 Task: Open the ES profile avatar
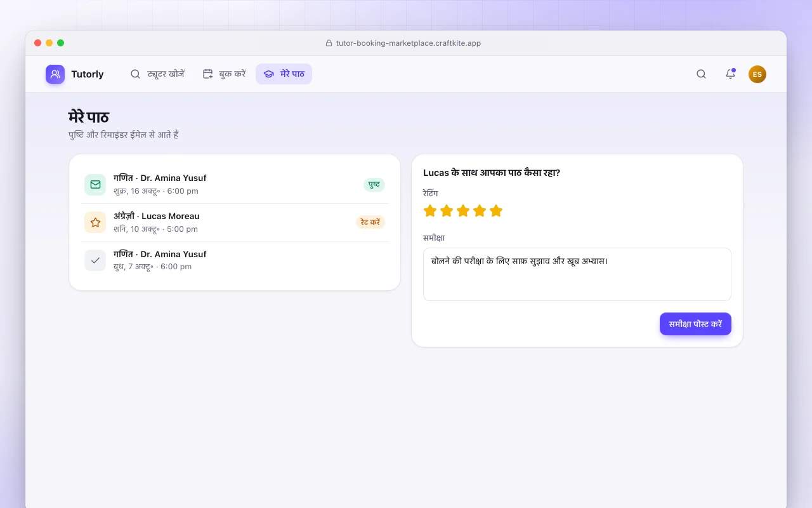[x=757, y=74]
